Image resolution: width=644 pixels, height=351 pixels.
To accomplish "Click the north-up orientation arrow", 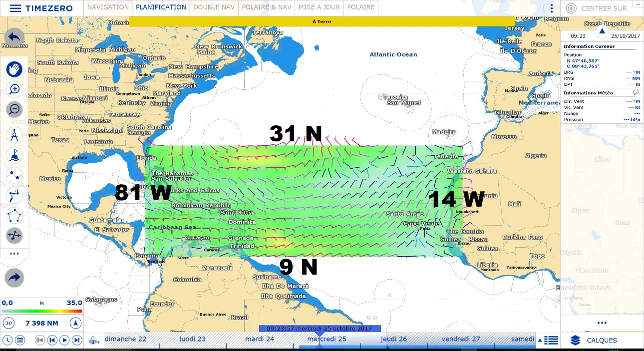I will click(75, 323).
